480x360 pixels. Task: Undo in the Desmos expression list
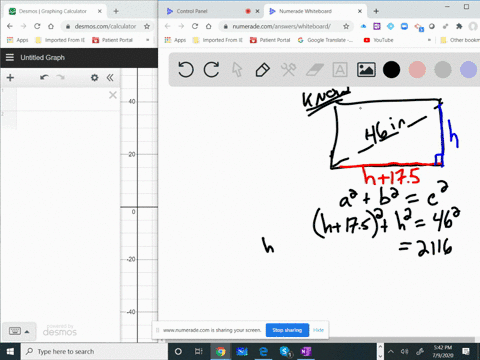(x=44, y=78)
